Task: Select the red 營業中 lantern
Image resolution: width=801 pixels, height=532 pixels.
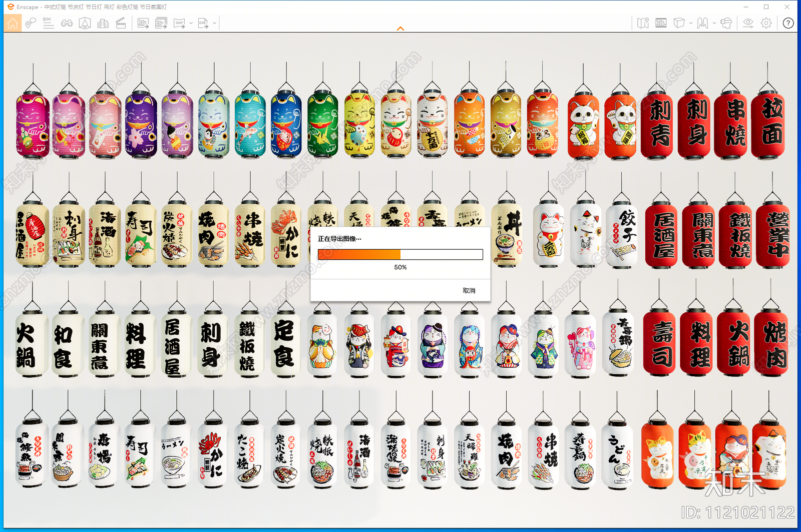Action: pos(773,235)
